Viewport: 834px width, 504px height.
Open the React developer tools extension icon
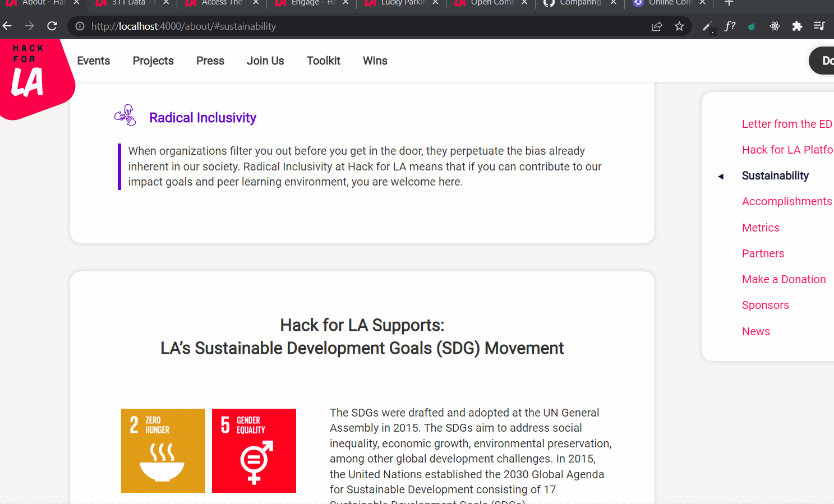click(x=775, y=26)
